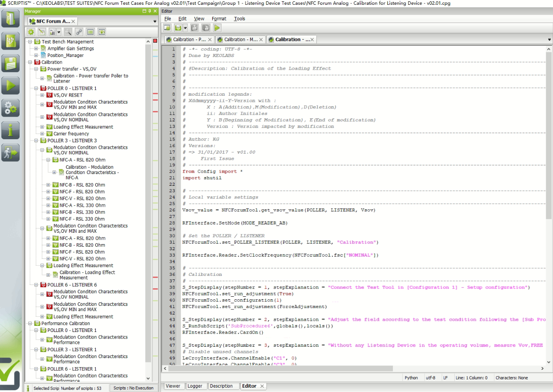Collapse the Performance Calibration node
Screen dimensions: 553x392
[30, 323]
